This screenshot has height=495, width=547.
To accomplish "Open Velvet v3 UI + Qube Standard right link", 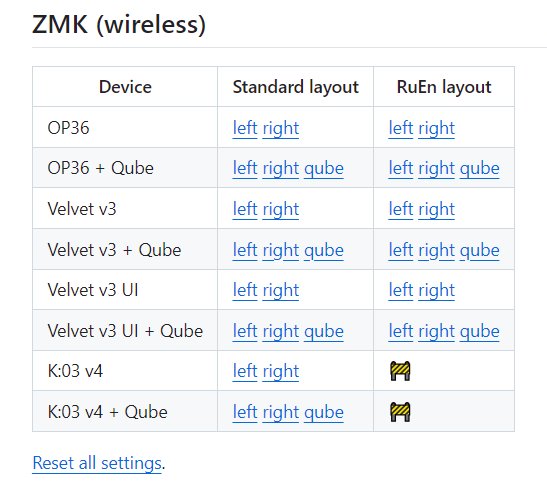I will pyautogui.click(x=280, y=331).
